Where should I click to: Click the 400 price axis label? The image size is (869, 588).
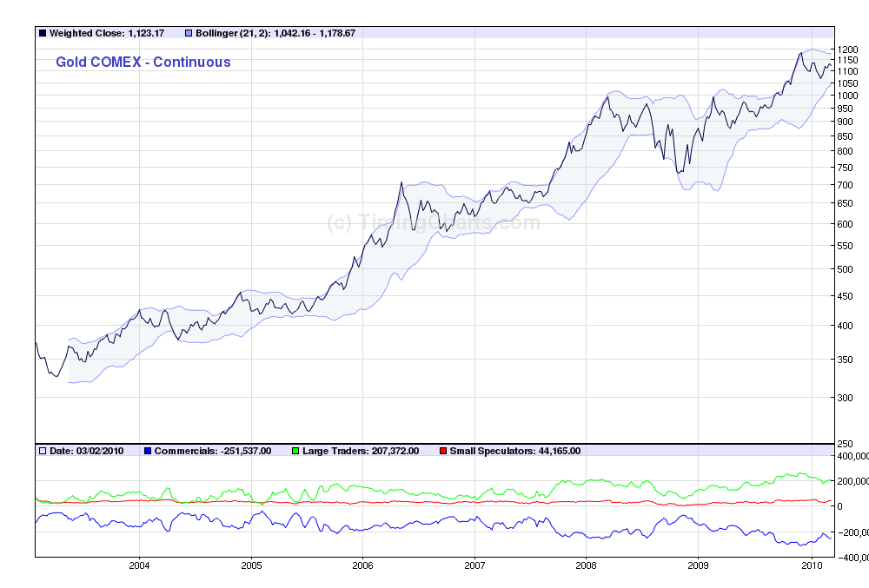pyautogui.click(x=846, y=326)
